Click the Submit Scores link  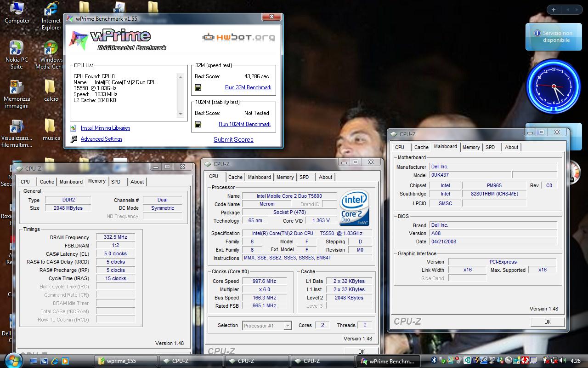(x=233, y=139)
